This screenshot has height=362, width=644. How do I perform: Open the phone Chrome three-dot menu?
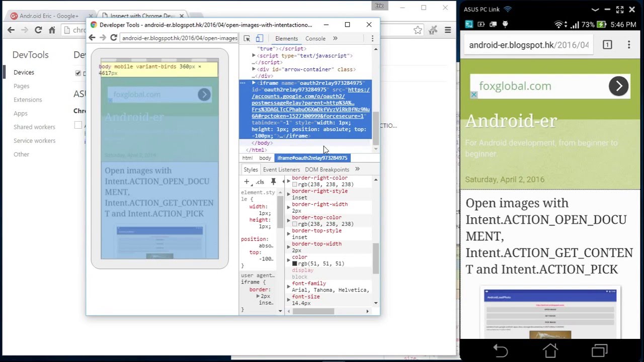pos(628,45)
